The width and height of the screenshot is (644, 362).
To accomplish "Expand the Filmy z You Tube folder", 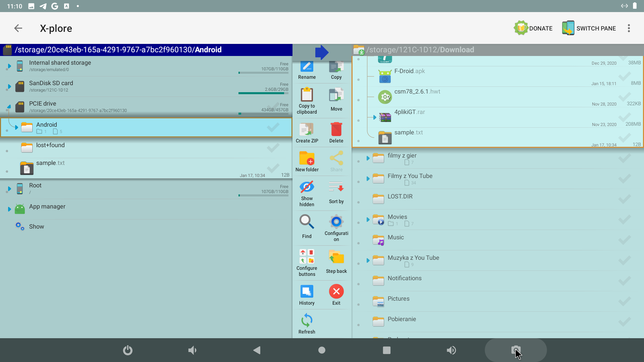I will coord(368,179).
